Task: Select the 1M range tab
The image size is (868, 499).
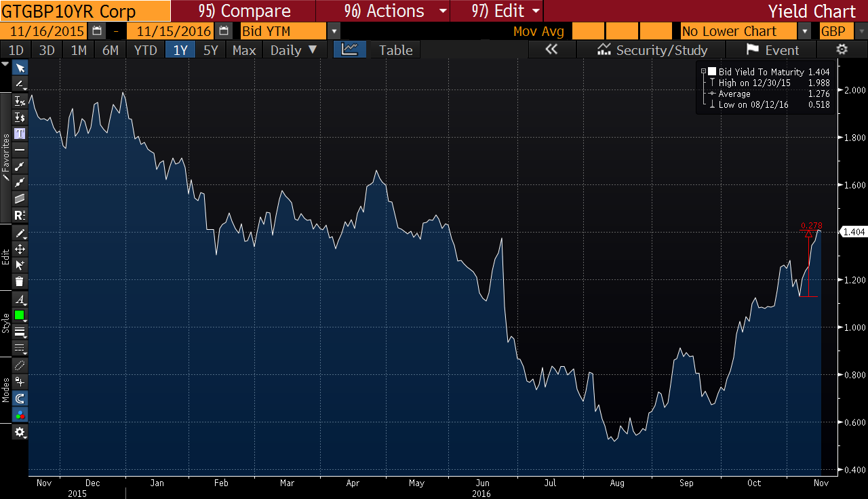Action: click(79, 49)
